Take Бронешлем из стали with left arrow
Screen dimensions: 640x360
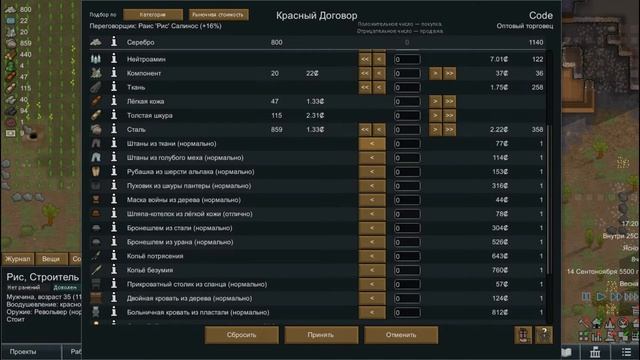pyautogui.click(x=372, y=228)
